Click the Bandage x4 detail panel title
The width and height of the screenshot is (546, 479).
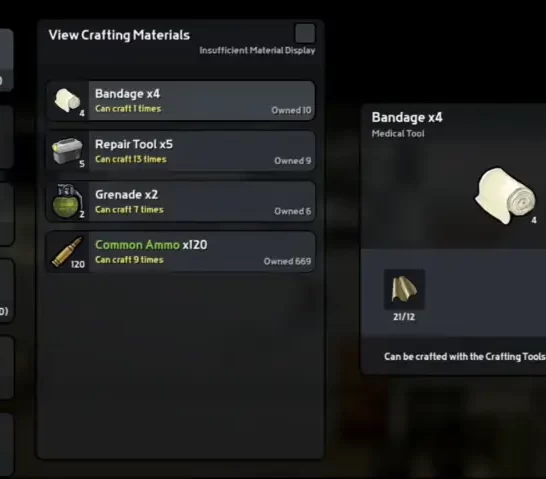click(407, 117)
